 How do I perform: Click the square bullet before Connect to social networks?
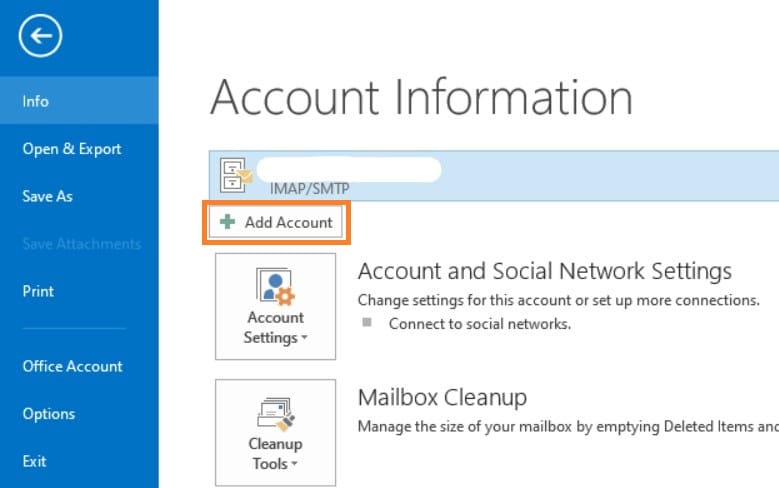tap(367, 323)
